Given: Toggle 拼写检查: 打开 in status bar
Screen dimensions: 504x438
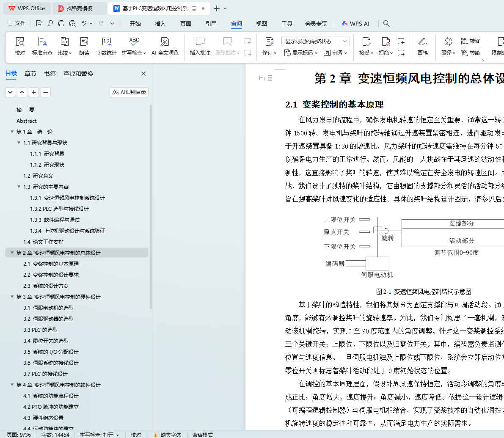Looking at the screenshot, I should (99, 435).
